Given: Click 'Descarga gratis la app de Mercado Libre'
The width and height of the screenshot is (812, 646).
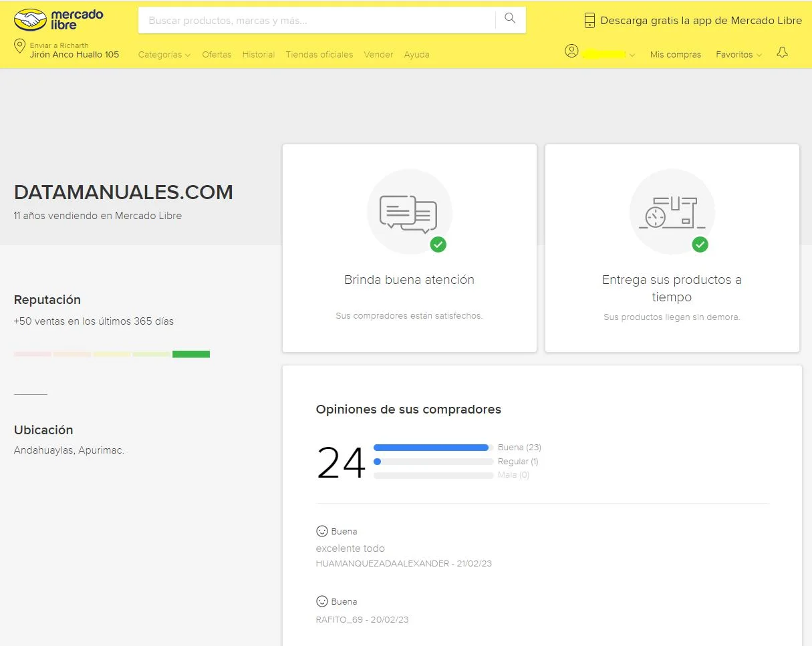Looking at the screenshot, I should click(701, 21).
